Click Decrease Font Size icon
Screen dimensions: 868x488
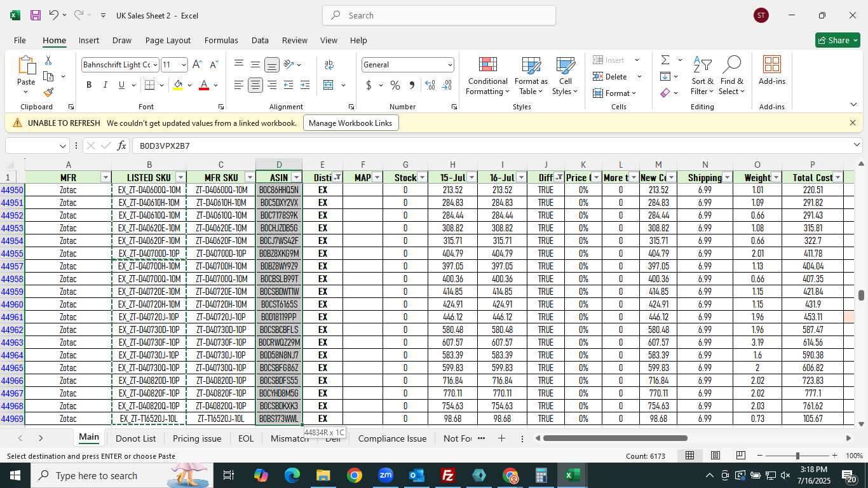click(214, 65)
